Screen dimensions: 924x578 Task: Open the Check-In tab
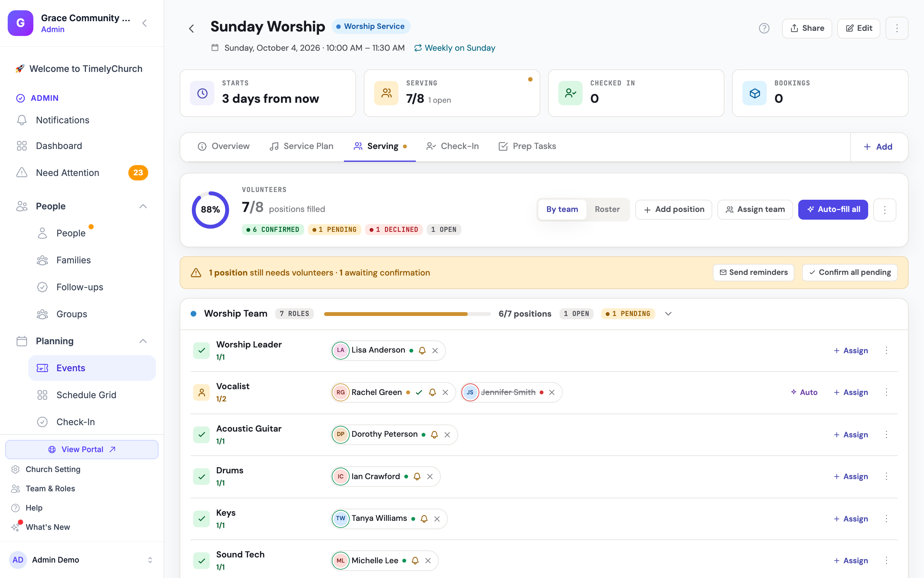[x=452, y=146]
